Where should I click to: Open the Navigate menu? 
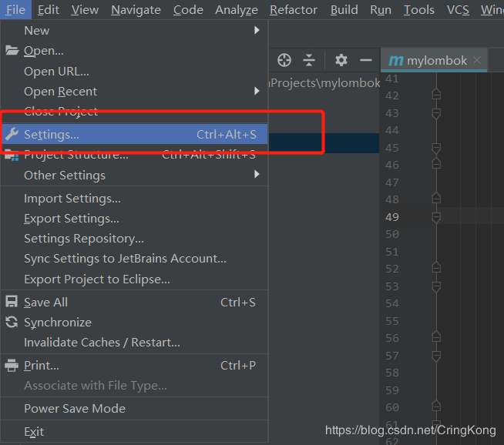[136, 10]
